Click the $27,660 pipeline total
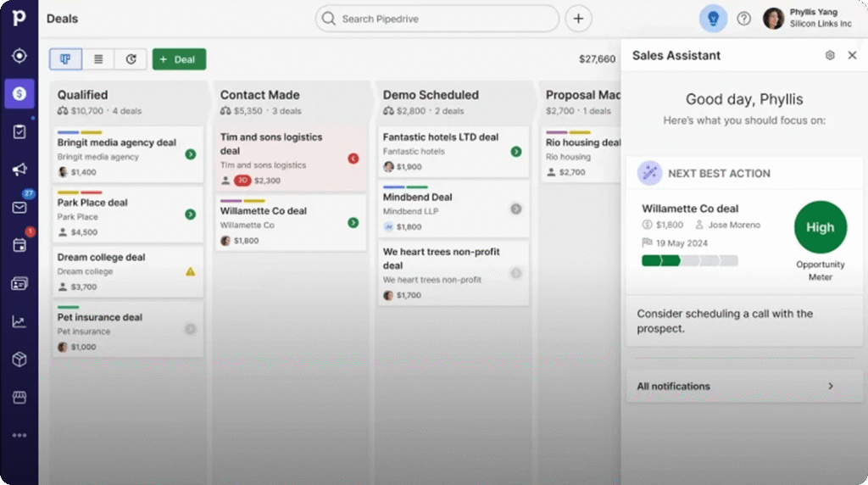This screenshot has width=868, height=485. point(597,59)
